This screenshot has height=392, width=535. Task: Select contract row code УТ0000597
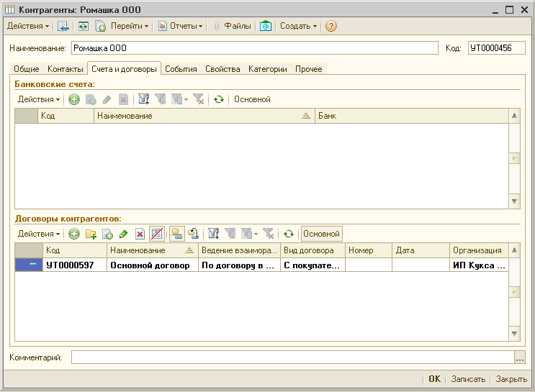coord(75,265)
